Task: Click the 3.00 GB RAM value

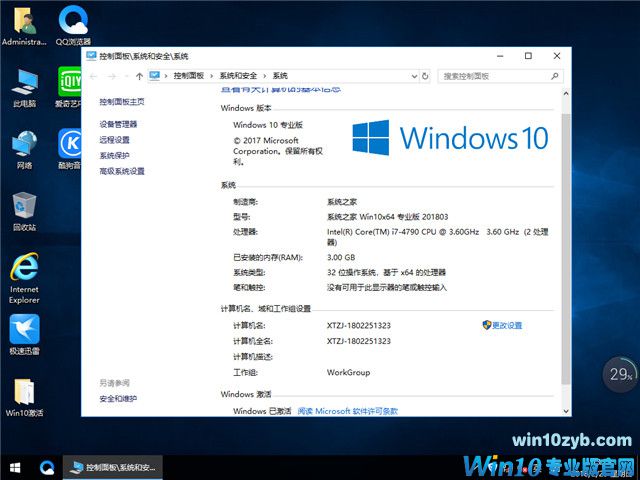Action: click(341, 257)
